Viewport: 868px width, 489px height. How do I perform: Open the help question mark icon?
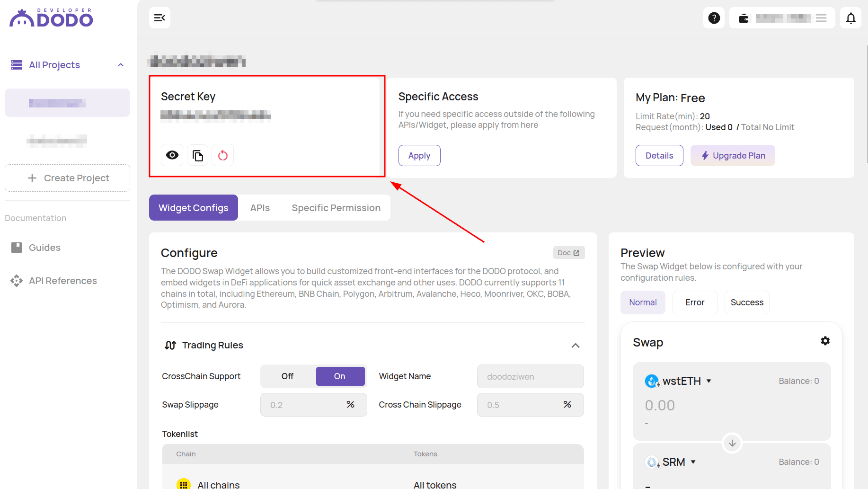714,18
